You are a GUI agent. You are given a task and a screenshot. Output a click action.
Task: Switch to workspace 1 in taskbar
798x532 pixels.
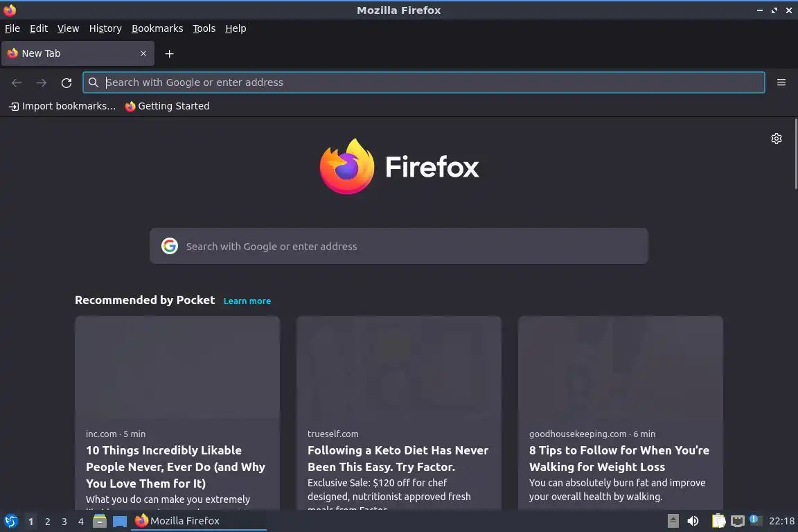click(30, 522)
